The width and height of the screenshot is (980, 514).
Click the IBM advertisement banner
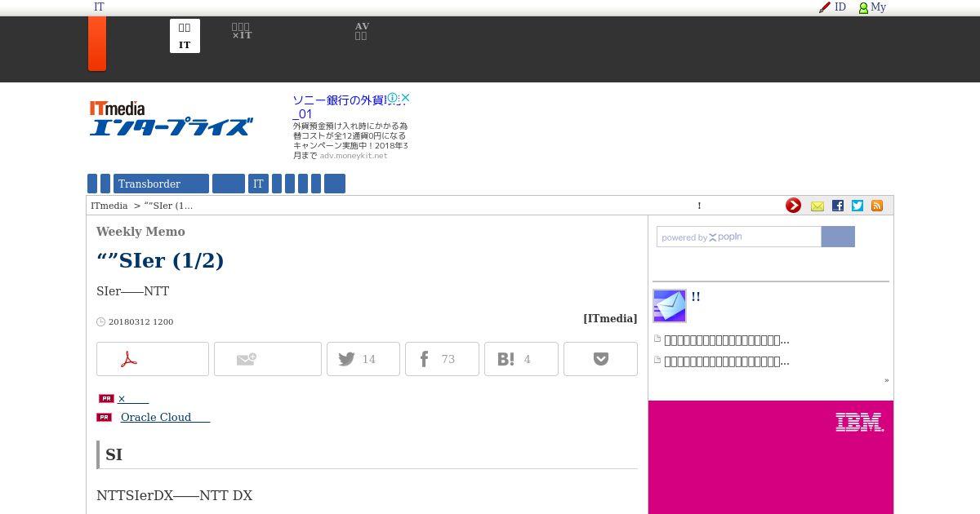tap(771, 457)
